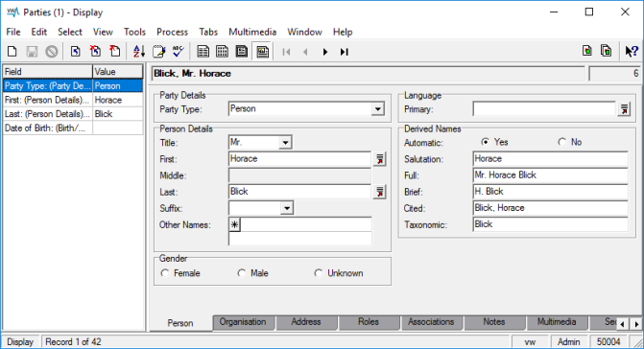Screen dimensions: 644x349
Task: Open the Multimedia menu
Action: click(252, 32)
